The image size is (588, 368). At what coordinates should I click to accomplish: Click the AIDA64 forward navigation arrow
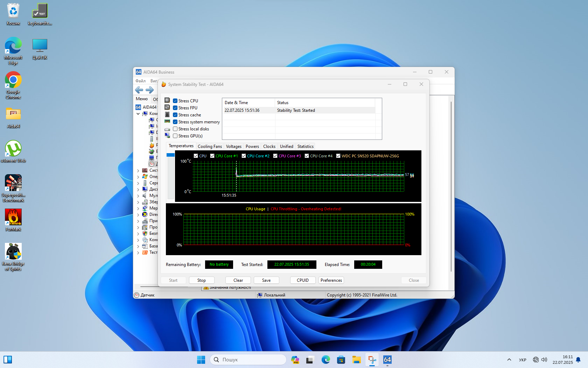tap(150, 90)
